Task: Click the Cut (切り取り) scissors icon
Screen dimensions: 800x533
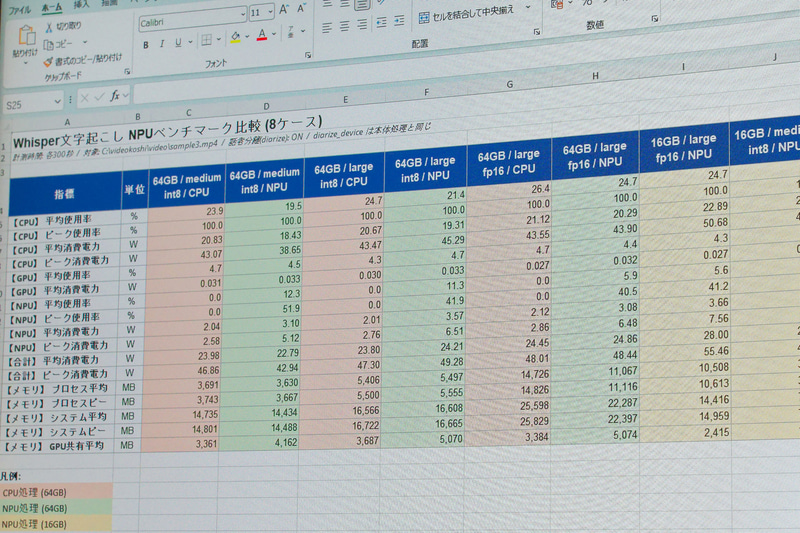Action: click(x=49, y=28)
